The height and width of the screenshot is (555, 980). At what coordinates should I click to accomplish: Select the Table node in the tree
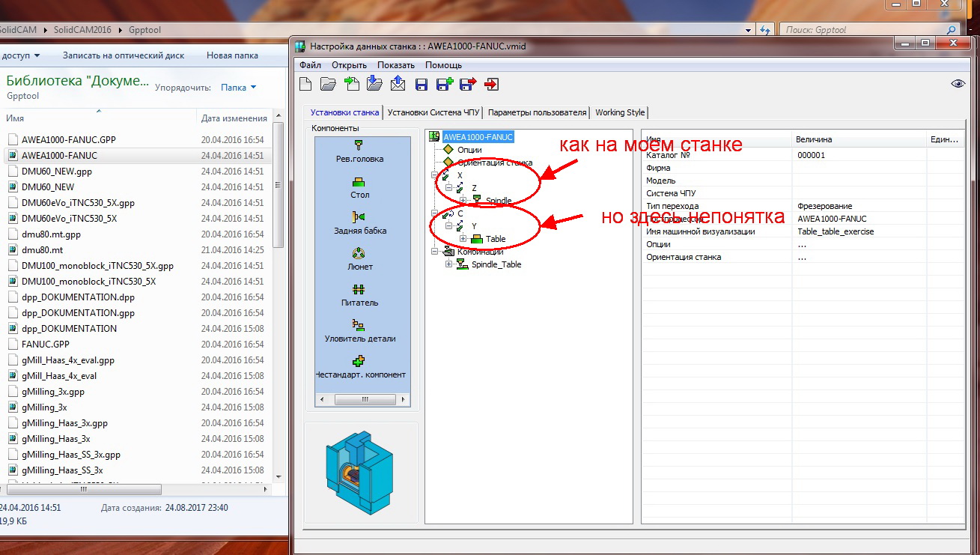coord(496,239)
